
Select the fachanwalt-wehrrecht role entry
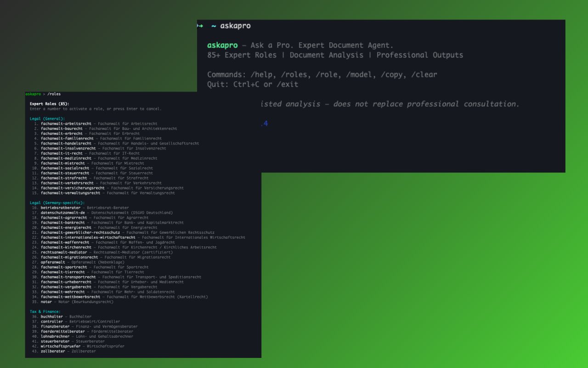103,292
